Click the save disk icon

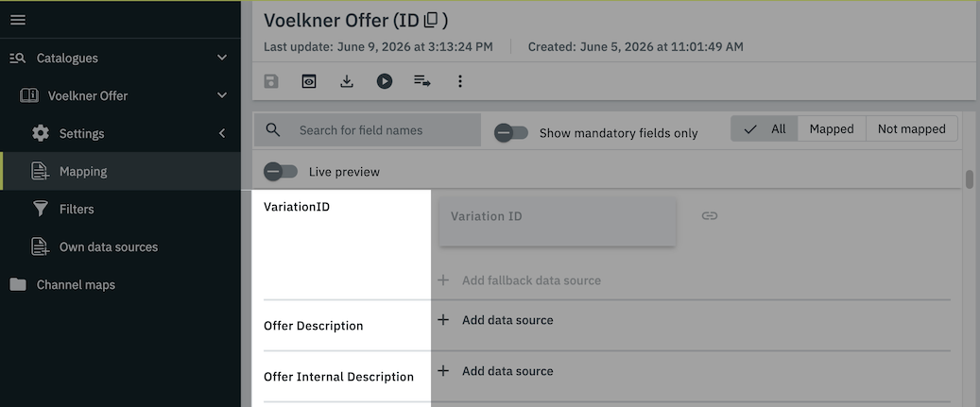(271, 81)
